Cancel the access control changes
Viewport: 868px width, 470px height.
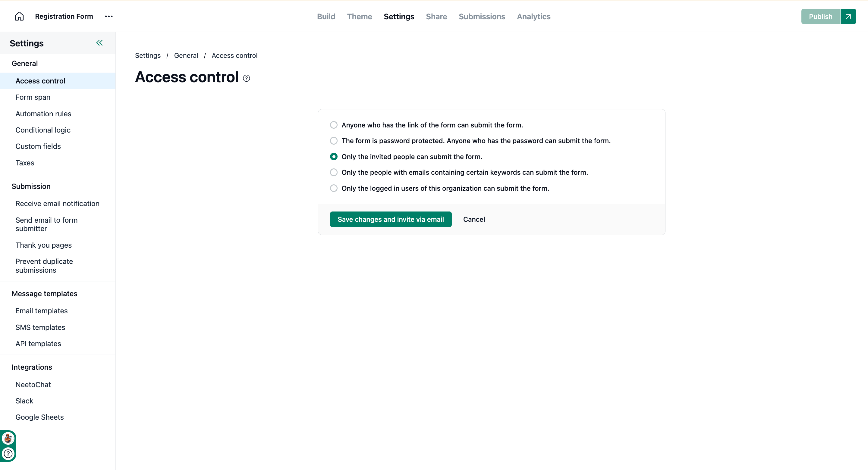pyautogui.click(x=474, y=219)
